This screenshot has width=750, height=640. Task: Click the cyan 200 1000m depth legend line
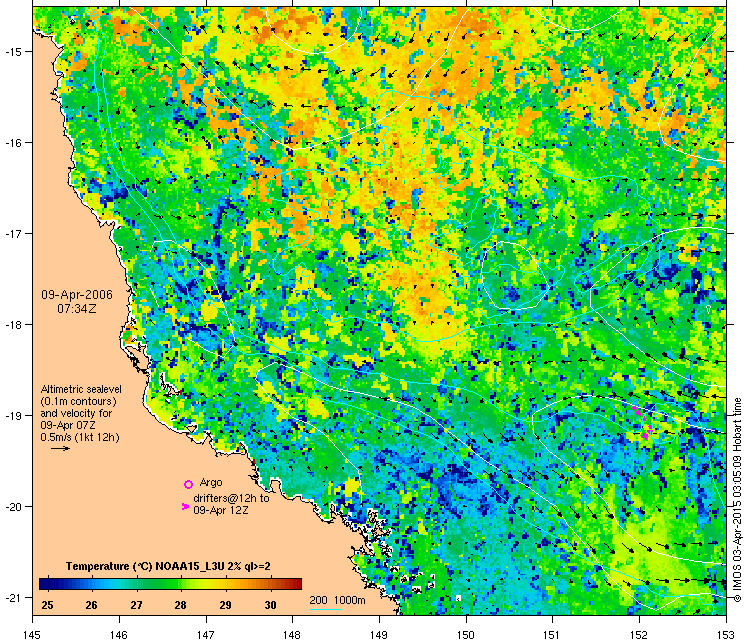[326, 609]
